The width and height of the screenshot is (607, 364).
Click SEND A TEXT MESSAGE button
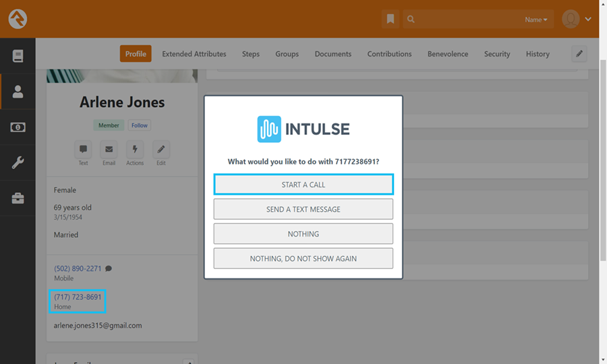pos(303,209)
